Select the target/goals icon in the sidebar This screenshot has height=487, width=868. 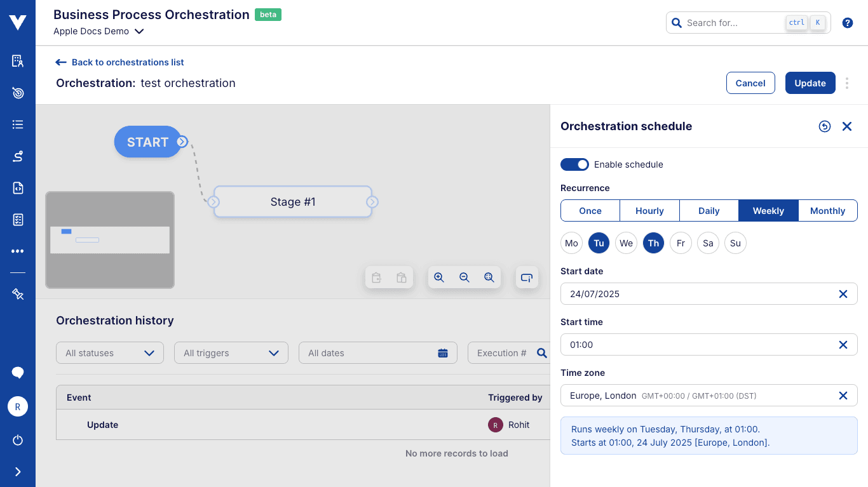pyautogui.click(x=17, y=93)
